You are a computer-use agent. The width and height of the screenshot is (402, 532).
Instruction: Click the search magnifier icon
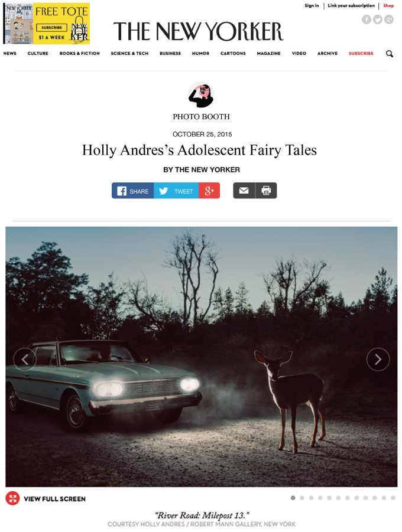pyautogui.click(x=390, y=54)
